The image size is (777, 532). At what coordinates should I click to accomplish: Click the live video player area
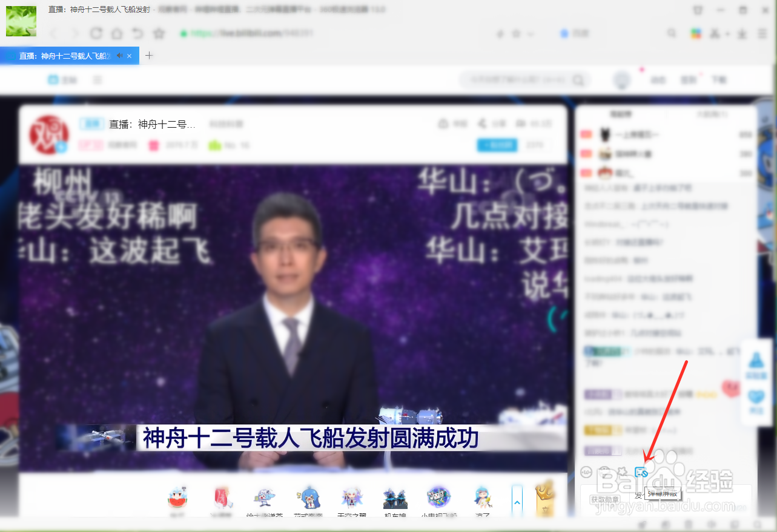(293, 318)
